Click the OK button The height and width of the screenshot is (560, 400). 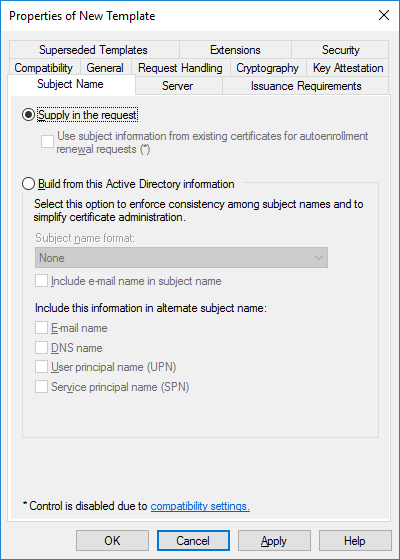click(112, 540)
